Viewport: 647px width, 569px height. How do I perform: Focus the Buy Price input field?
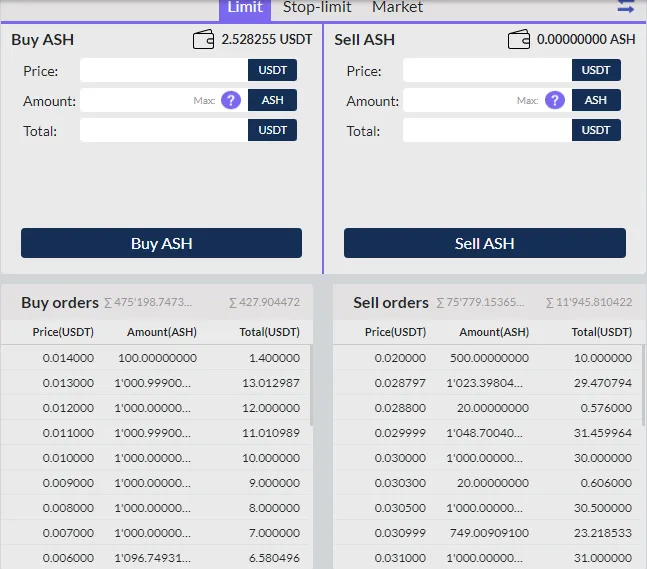164,70
